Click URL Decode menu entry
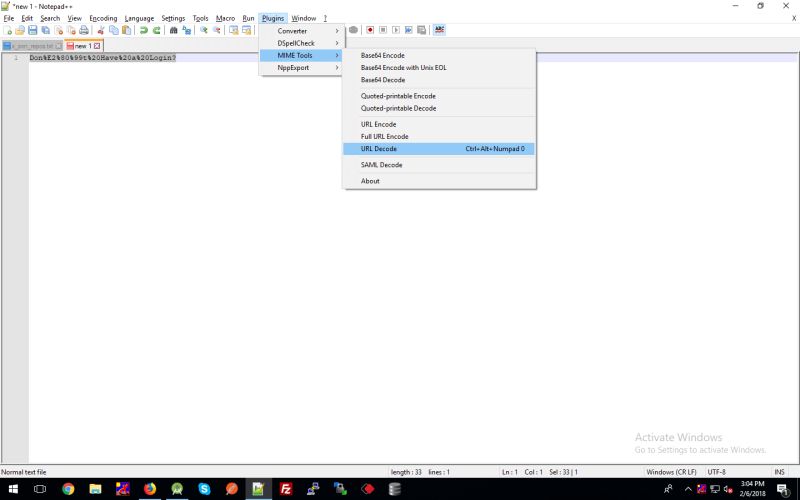This screenshot has width=800, height=500. click(439, 148)
